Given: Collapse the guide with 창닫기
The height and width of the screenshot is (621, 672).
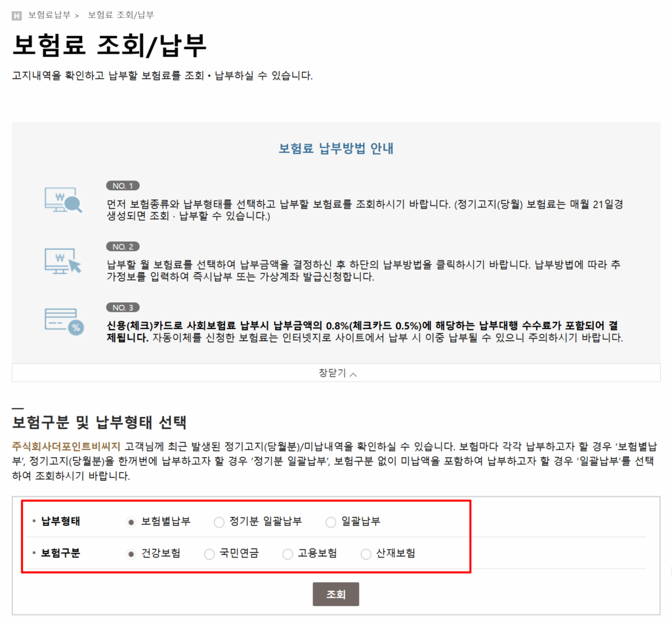Looking at the screenshot, I should 337,373.
